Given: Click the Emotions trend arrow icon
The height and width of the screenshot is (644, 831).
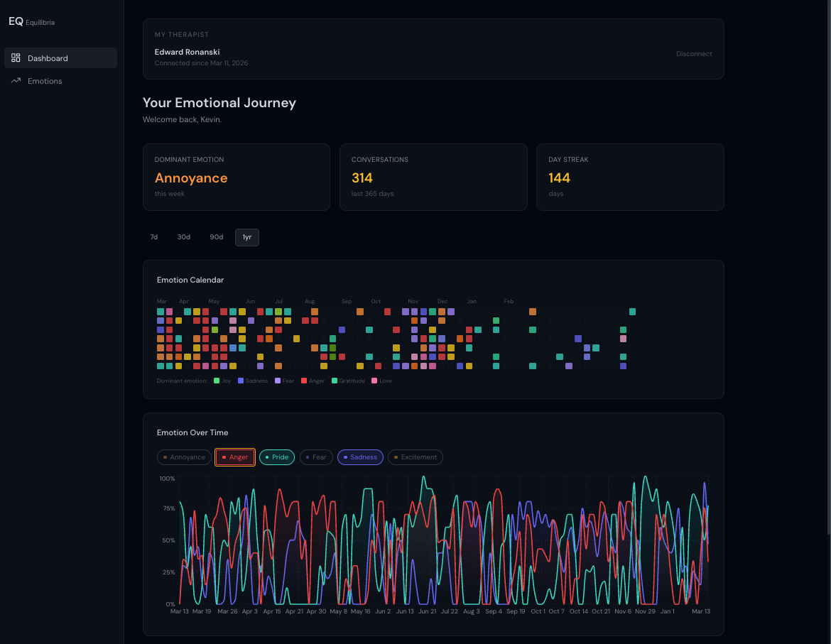Looking at the screenshot, I should pyautogui.click(x=16, y=81).
